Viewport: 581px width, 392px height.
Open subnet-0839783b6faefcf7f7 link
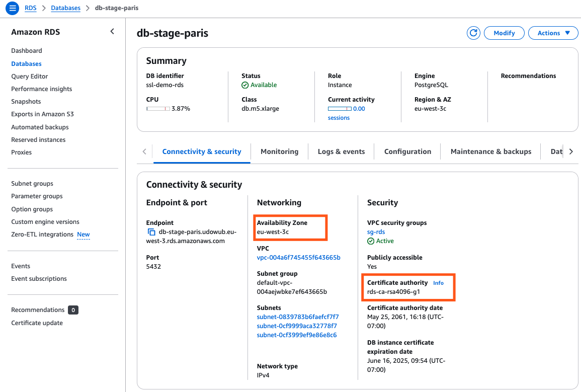pos(298,317)
